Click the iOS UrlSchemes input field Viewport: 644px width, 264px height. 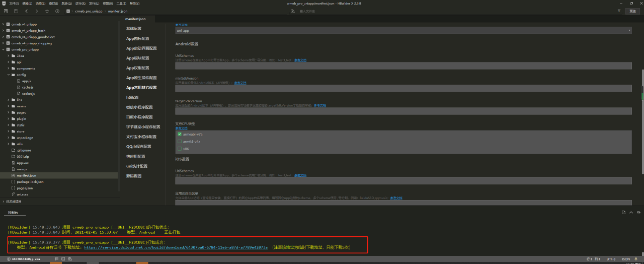(x=403, y=181)
